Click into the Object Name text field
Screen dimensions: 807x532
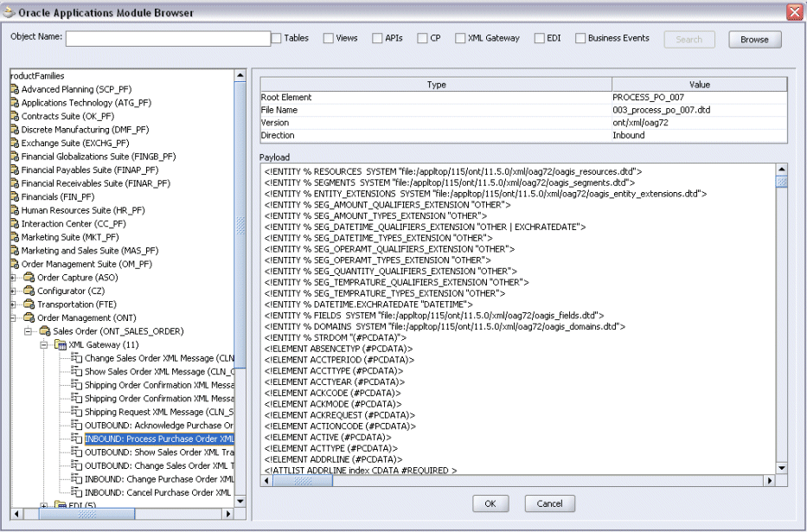coord(168,39)
